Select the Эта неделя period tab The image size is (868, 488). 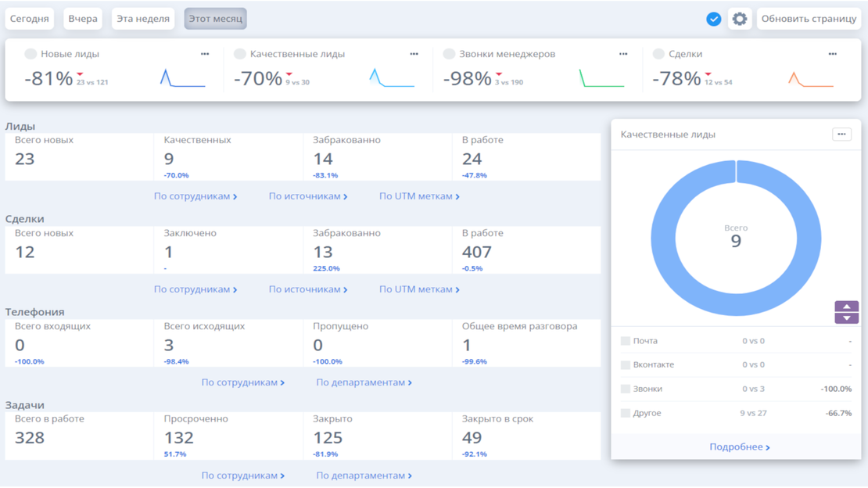point(143,19)
